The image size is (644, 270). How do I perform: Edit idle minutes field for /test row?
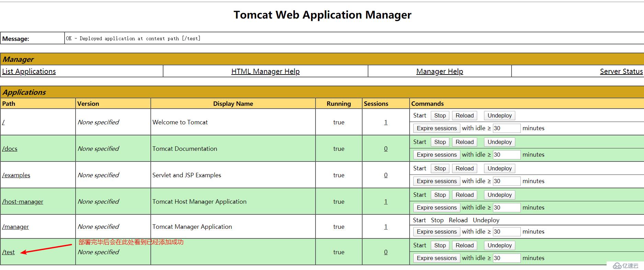click(507, 258)
